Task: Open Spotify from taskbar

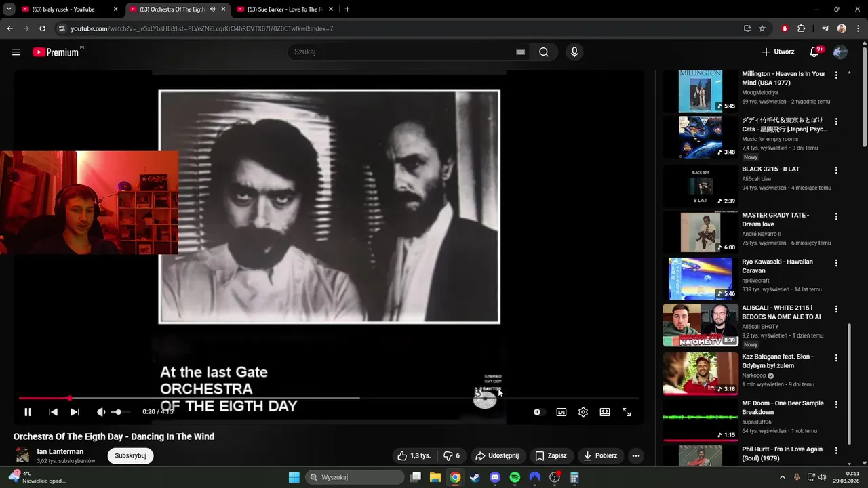Action: pyautogui.click(x=515, y=477)
